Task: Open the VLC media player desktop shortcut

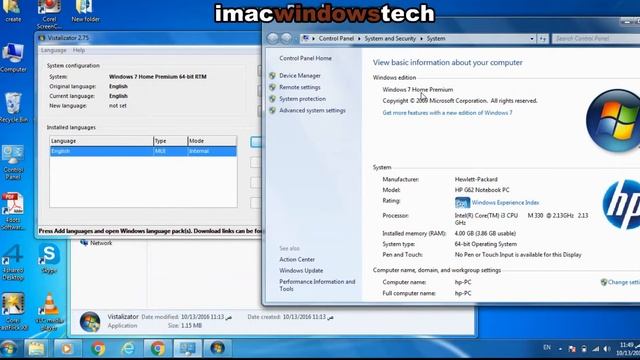Action: pyautogui.click(x=49, y=312)
